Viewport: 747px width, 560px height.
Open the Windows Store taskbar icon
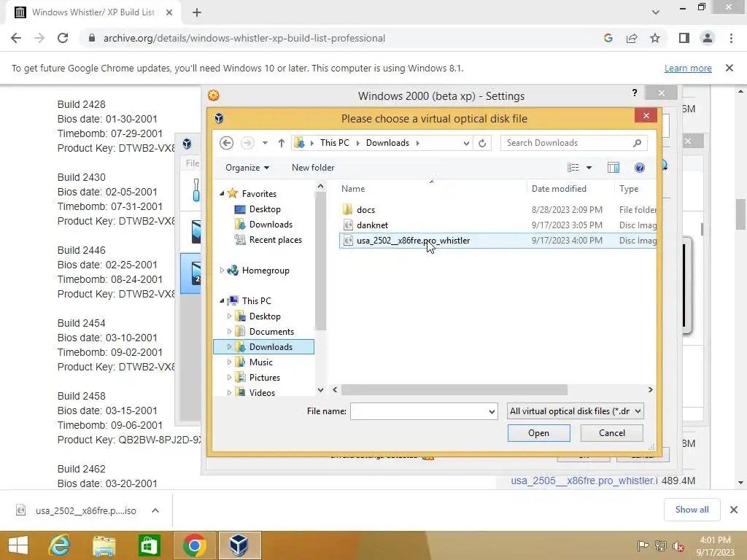tap(149, 545)
